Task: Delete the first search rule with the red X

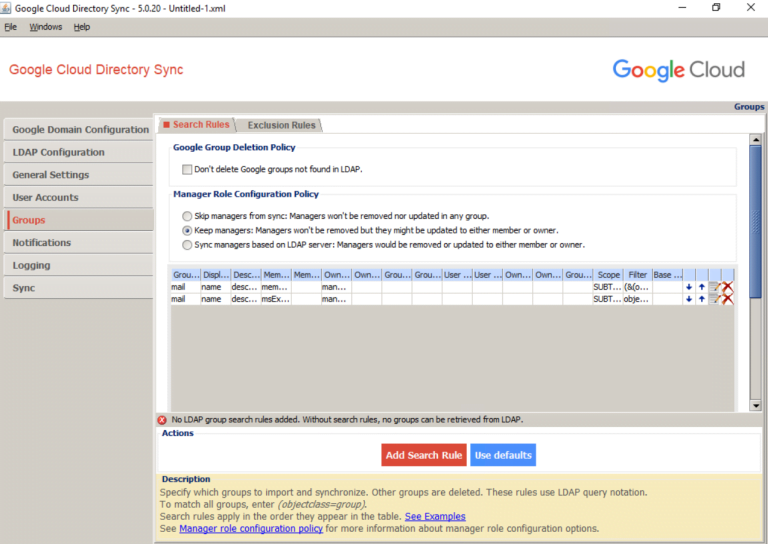Action: pyautogui.click(x=728, y=287)
